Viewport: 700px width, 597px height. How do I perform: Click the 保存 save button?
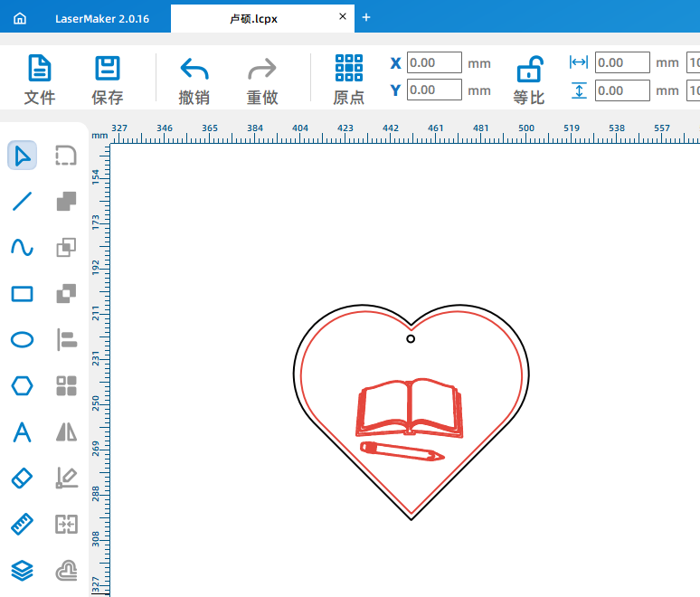click(108, 80)
